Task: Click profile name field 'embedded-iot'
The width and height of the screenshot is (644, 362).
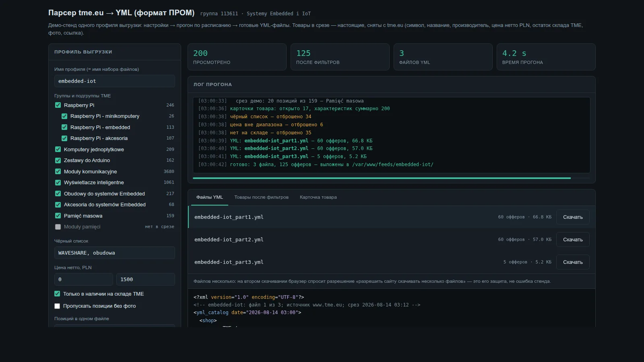Action: pyautogui.click(x=115, y=81)
